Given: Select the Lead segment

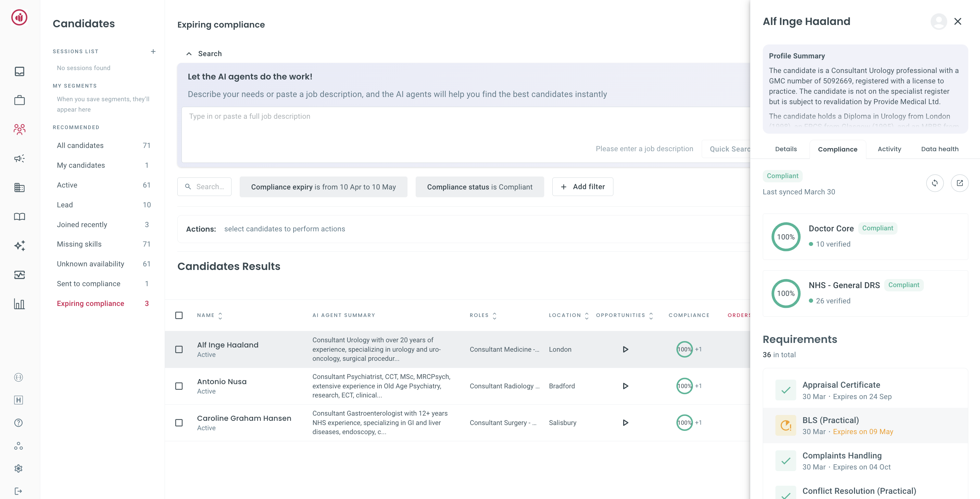Looking at the screenshot, I should [104, 205].
